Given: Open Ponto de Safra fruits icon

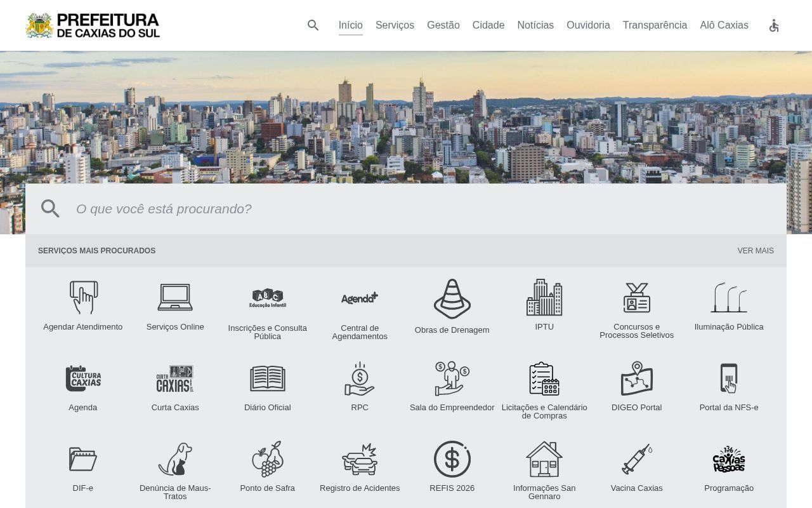Looking at the screenshot, I should (268, 459).
